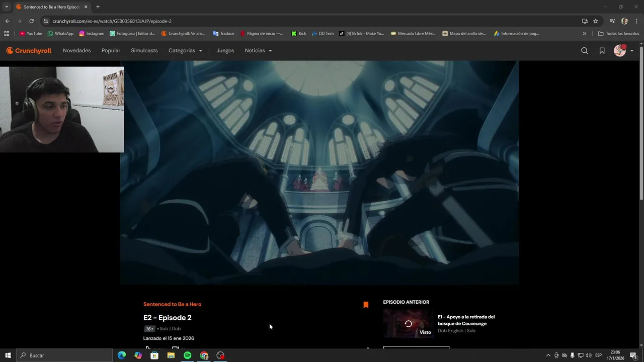Open previous episode E1 title link
Image resolution: width=644 pixels, height=362 pixels.
[466, 320]
